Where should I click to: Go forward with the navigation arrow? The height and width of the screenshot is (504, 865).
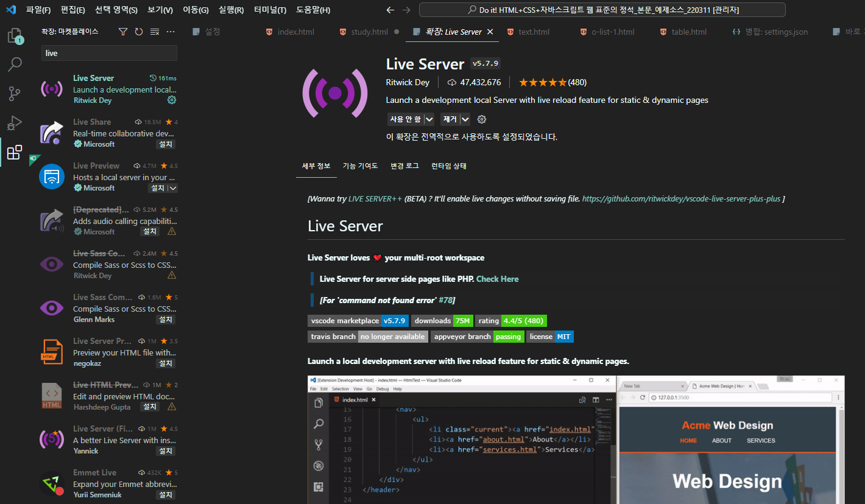coord(406,10)
